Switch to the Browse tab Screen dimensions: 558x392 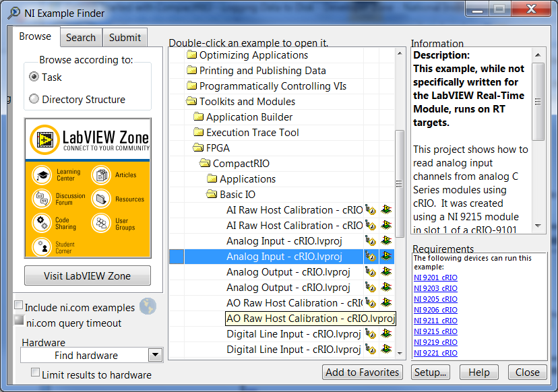[x=35, y=36]
